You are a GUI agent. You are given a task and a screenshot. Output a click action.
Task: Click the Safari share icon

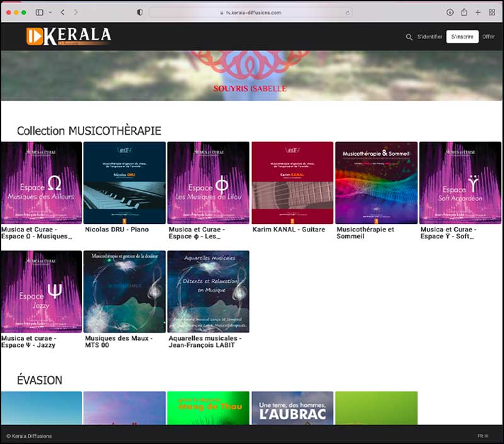pos(464,12)
